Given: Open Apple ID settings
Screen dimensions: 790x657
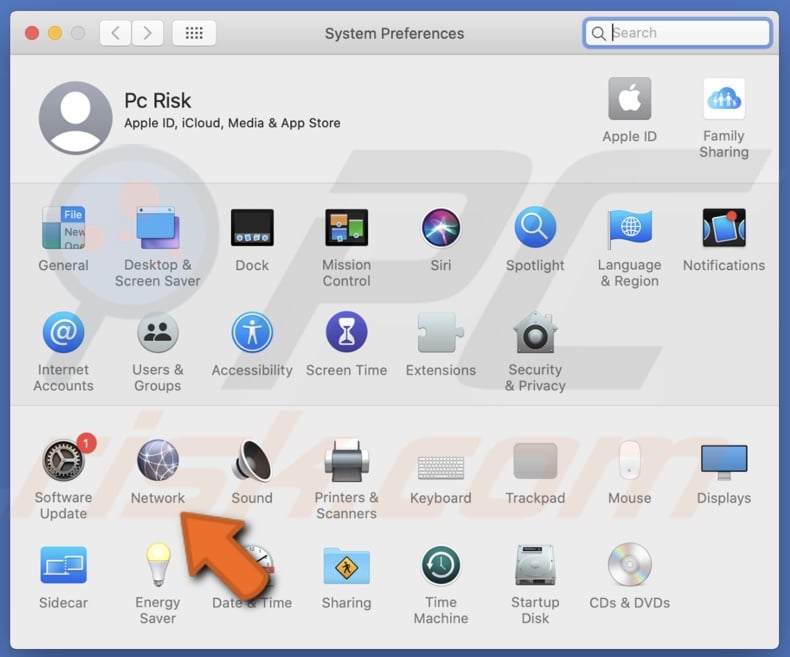Looking at the screenshot, I should [x=630, y=100].
